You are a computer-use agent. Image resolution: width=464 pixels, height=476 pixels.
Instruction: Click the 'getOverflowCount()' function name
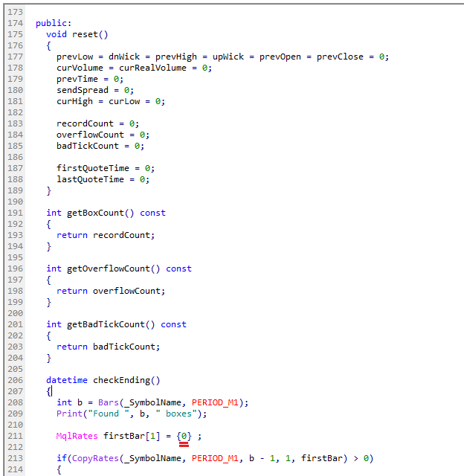pyautogui.click(x=114, y=268)
